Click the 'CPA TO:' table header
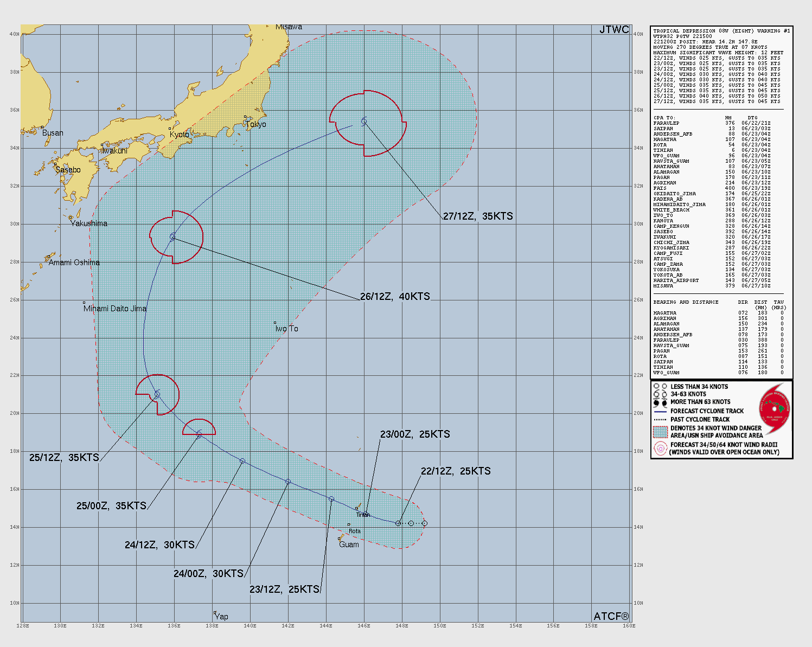This screenshot has width=812, height=647. coord(666,118)
